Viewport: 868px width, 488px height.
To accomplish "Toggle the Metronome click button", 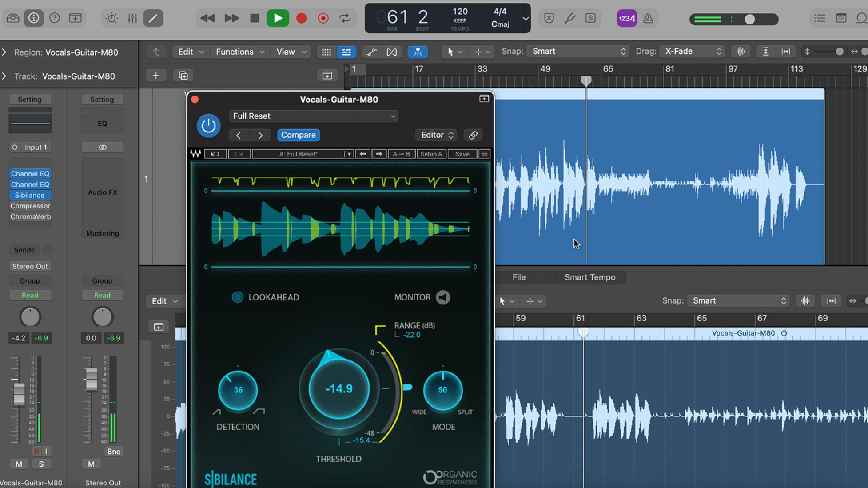I will click(x=648, y=18).
